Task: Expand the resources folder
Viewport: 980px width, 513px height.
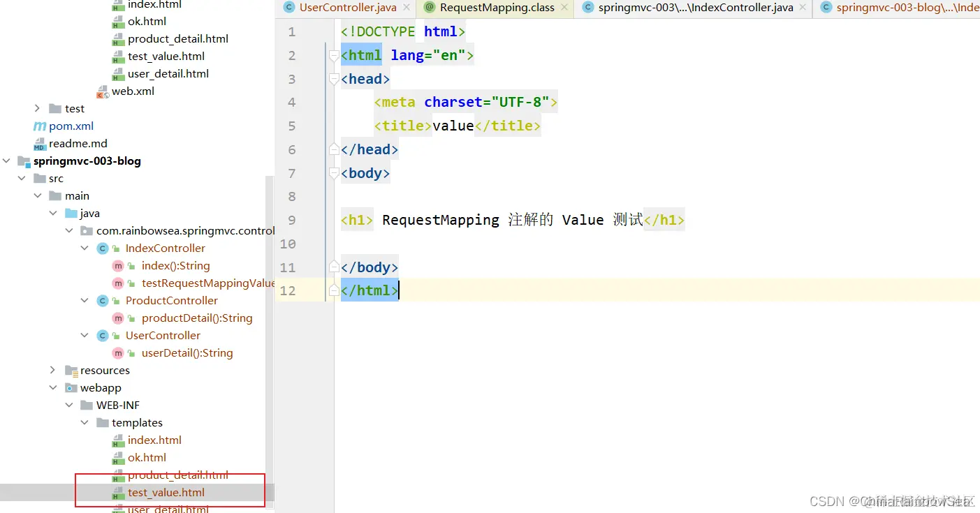Action: (x=53, y=370)
